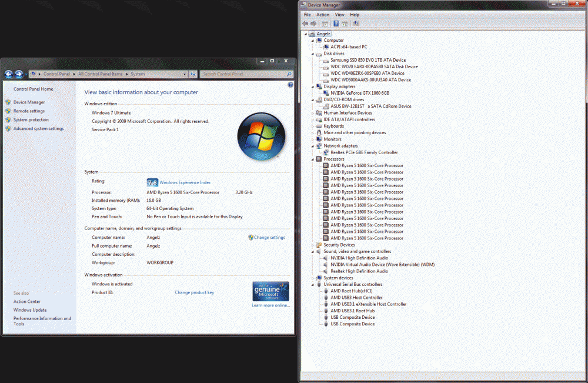
Task: Click the genuine Microsoft software badge
Action: pyautogui.click(x=270, y=291)
